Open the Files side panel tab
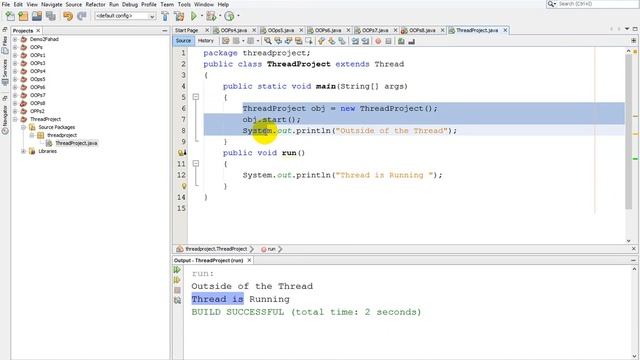Image resolution: width=640 pixels, height=360 pixels. (5, 45)
